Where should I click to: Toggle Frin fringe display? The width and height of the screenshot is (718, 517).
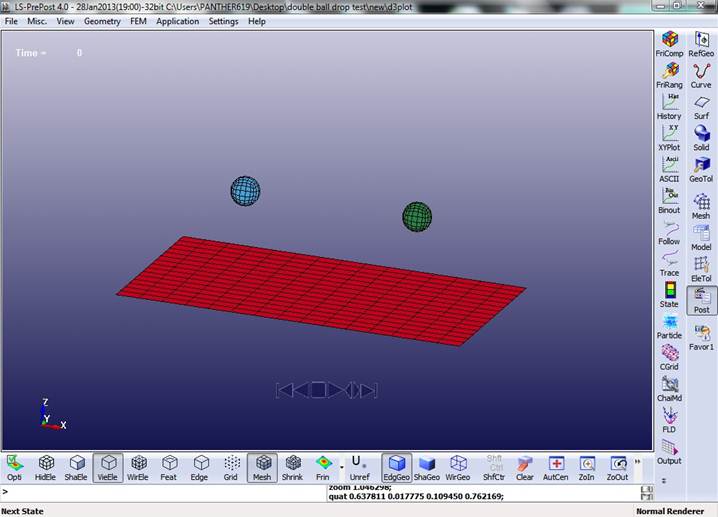[323, 468]
